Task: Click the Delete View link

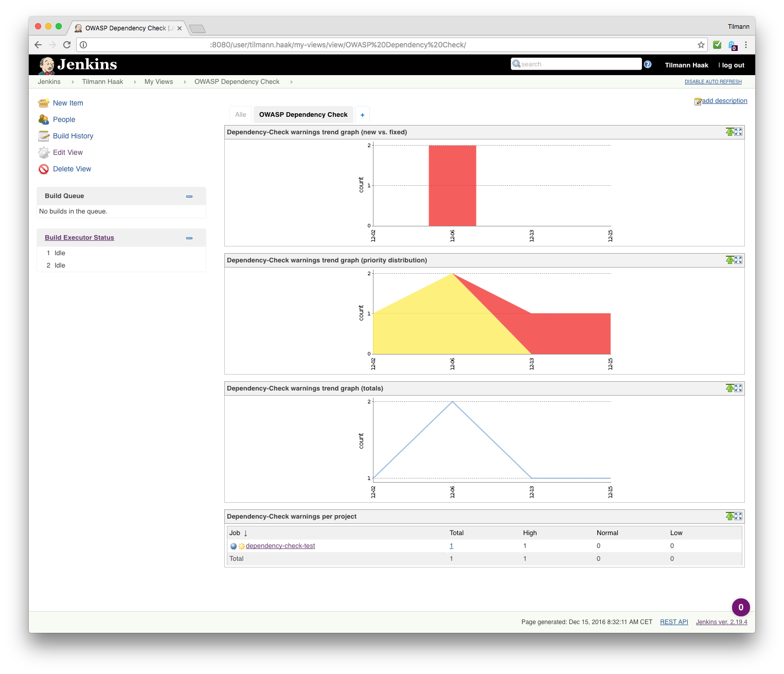Action: [x=72, y=169]
